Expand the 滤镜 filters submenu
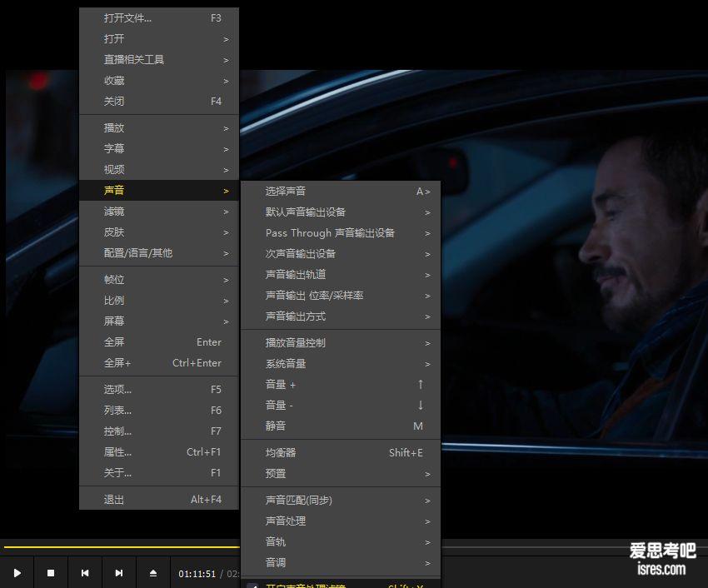This screenshot has height=588, width=708. (x=159, y=212)
